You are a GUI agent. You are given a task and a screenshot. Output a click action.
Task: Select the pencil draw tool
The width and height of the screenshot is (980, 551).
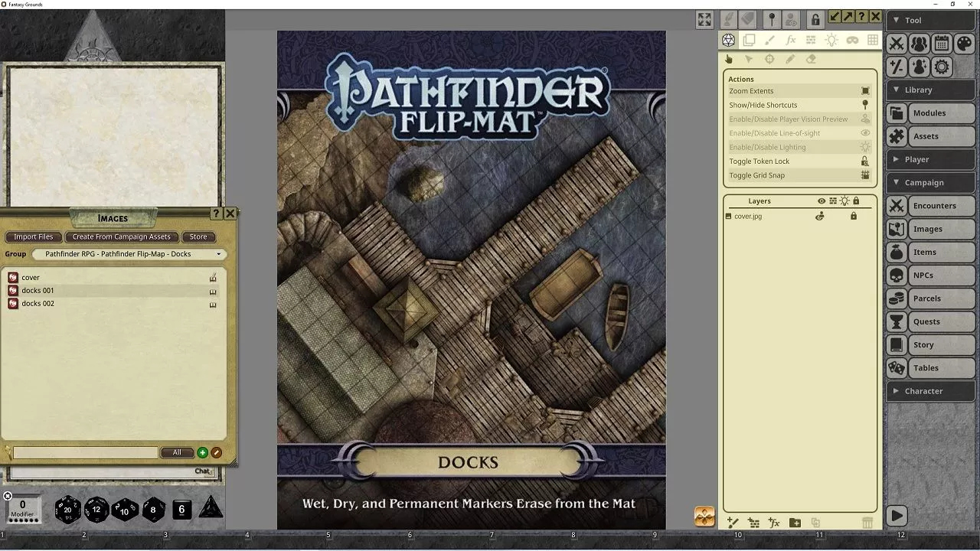coord(790,59)
